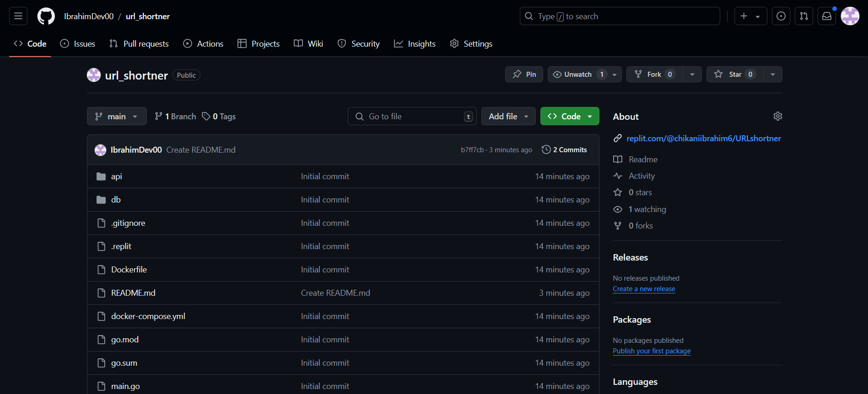Viewport: 868px width, 394px height.
Task: Fork the repository
Action: tap(654, 75)
